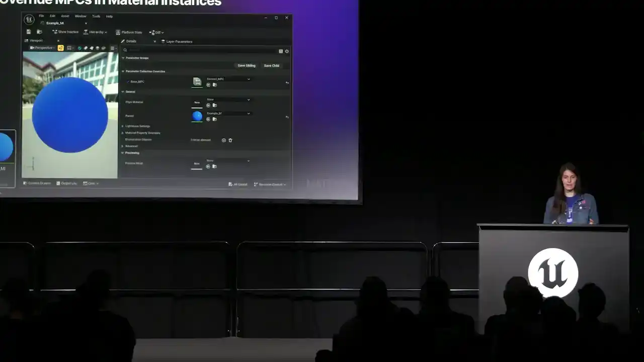Click Browse to asset icon next to Save

[x=39, y=32]
